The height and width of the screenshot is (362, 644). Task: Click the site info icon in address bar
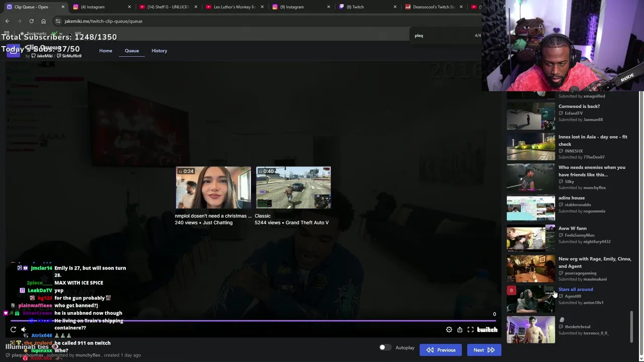[58, 21]
